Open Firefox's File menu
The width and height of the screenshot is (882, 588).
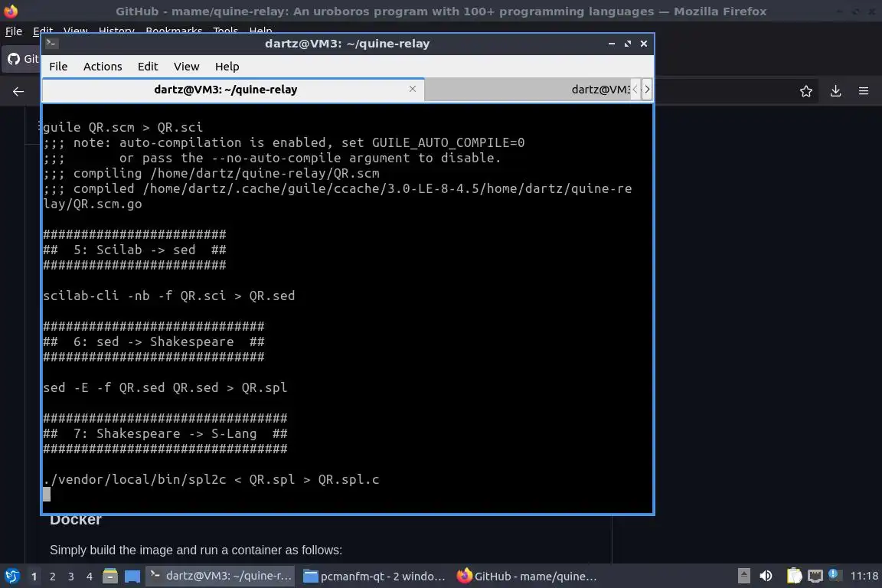[14, 31]
